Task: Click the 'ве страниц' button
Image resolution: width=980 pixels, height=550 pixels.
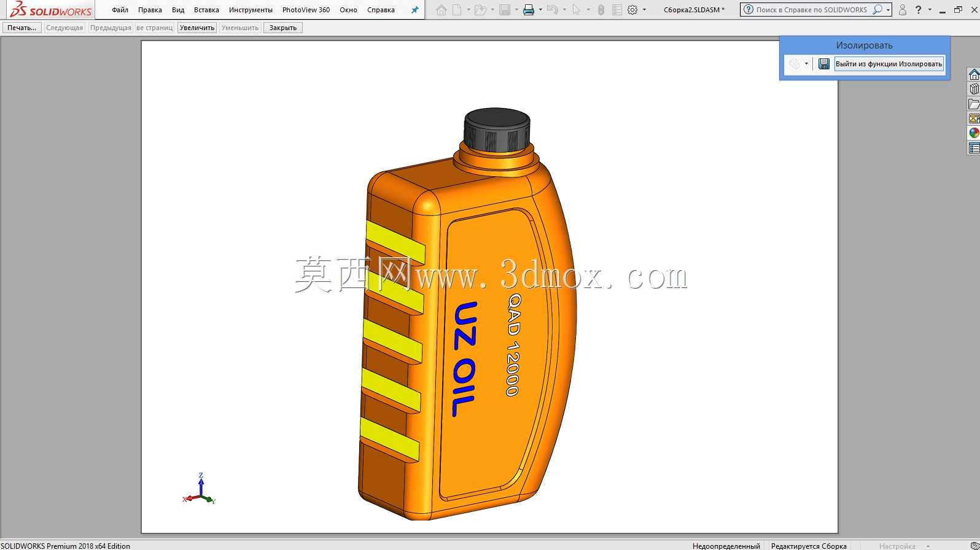Action: click(x=155, y=28)
